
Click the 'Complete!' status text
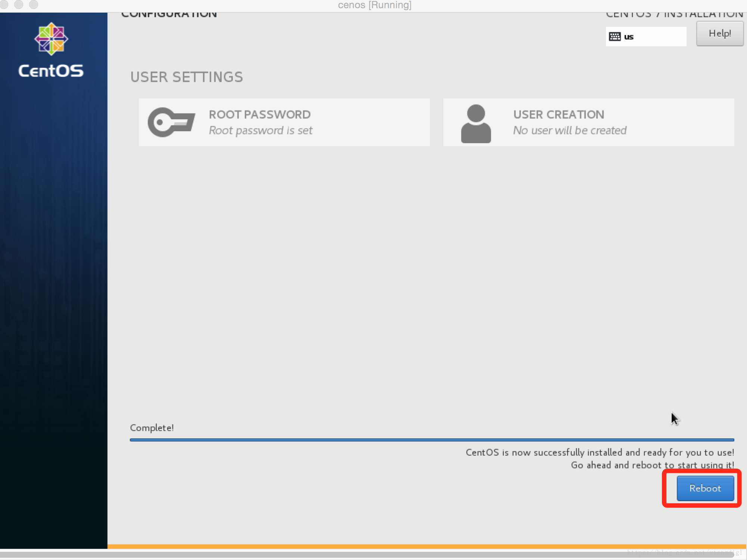click(x=152, y=428)
